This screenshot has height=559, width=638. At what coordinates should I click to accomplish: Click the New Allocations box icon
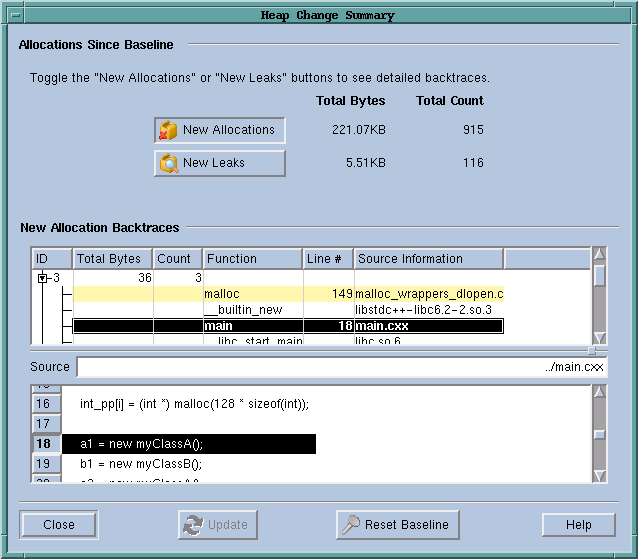[168, 130]
